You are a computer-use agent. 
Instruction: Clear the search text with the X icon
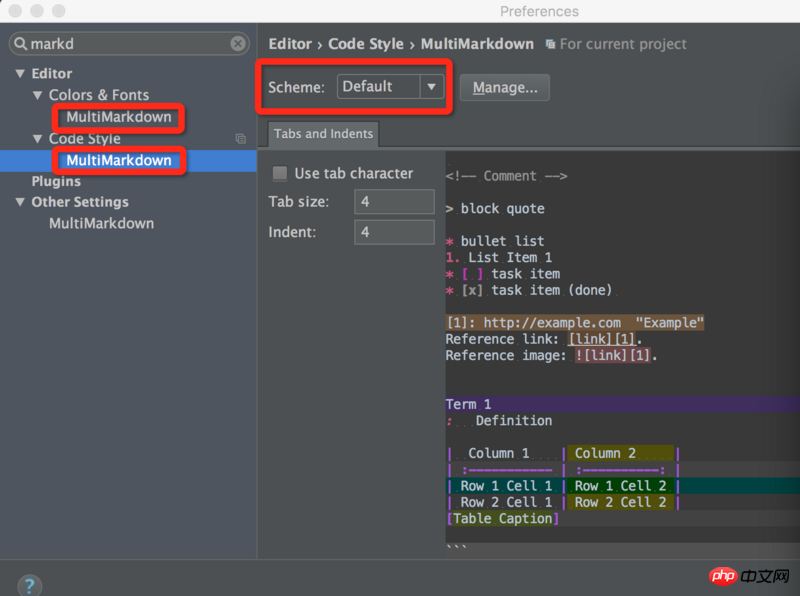[238, 44]
